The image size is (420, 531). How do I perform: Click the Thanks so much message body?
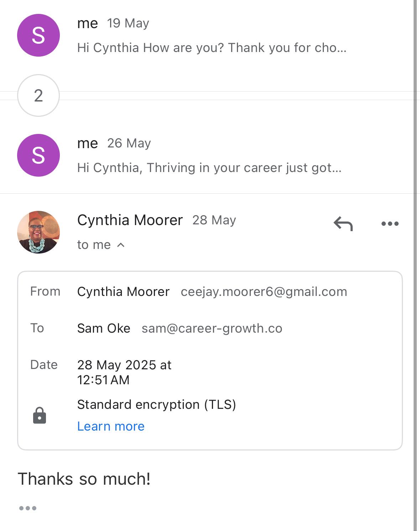(x=84, y=479)
